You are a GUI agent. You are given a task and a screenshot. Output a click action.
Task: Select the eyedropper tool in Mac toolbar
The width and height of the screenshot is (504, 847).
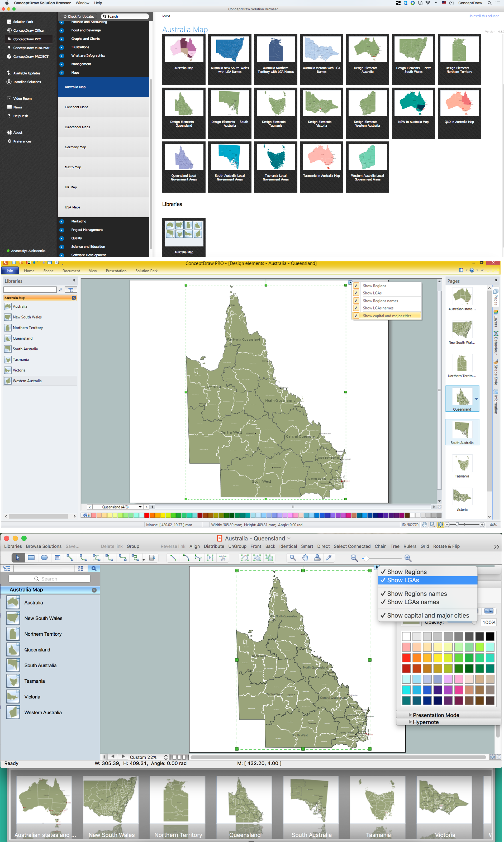(x=329, y=558)
